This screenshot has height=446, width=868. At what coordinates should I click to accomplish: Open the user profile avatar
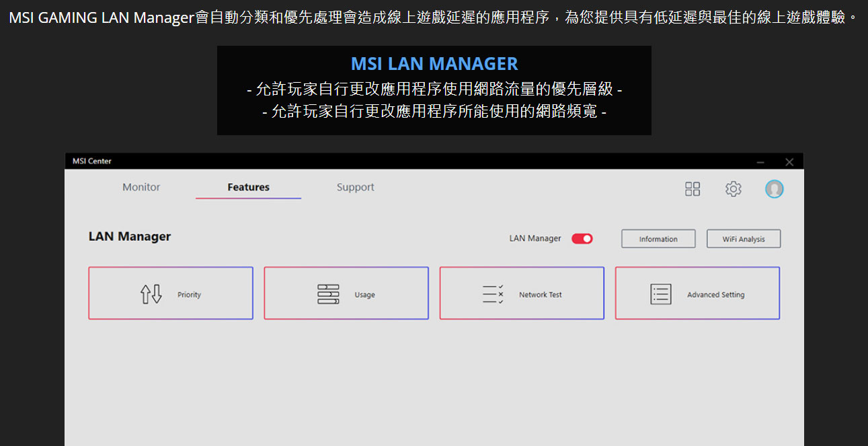click(x=775, y=189)
